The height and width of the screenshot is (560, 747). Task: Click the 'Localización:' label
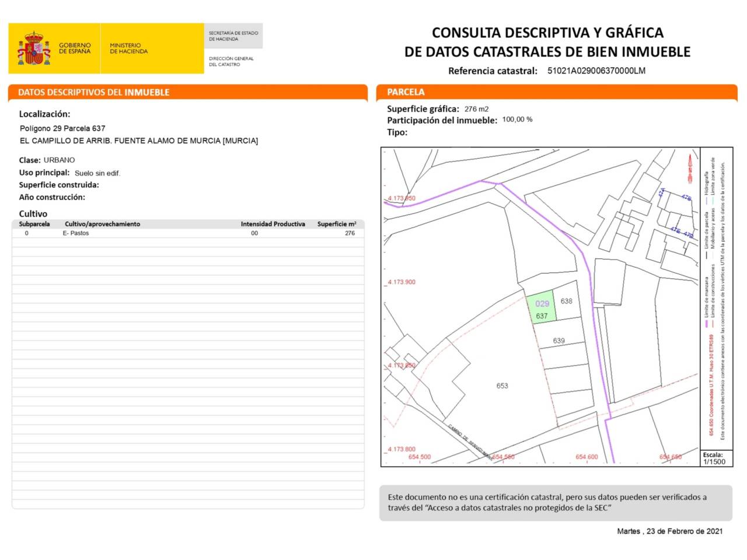[44, 114]
